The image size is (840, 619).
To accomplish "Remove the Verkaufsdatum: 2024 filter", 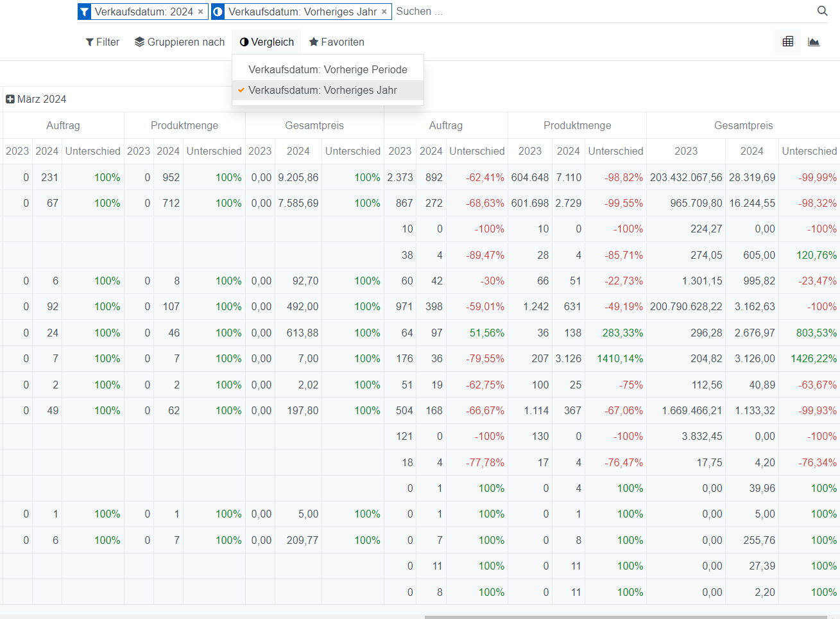I will point(201,12).
